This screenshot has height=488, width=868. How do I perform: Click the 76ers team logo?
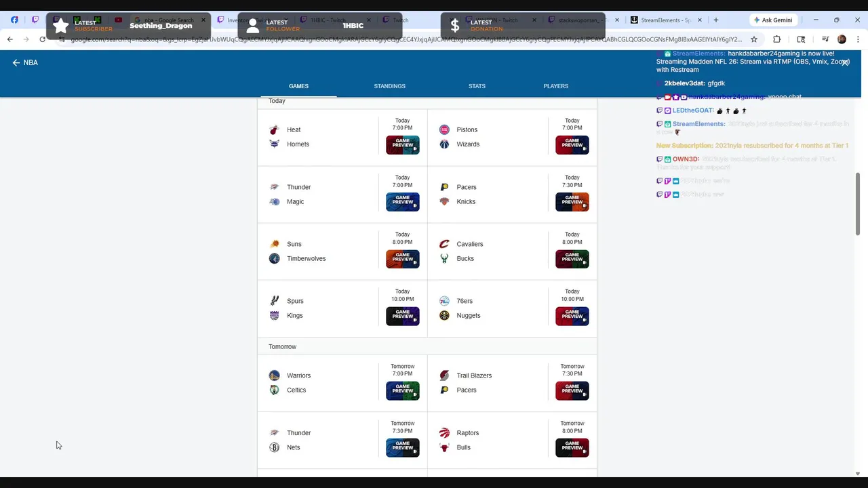[444, 301]
